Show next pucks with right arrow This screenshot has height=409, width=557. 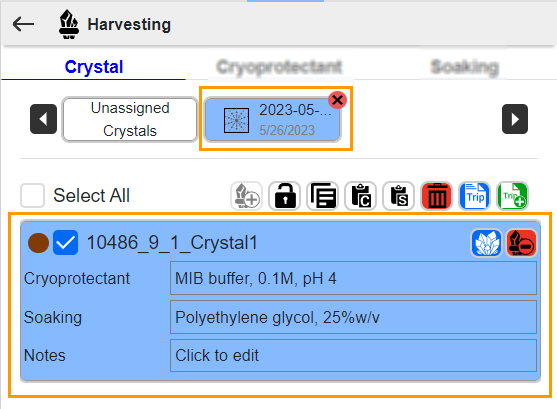point(515,119)
